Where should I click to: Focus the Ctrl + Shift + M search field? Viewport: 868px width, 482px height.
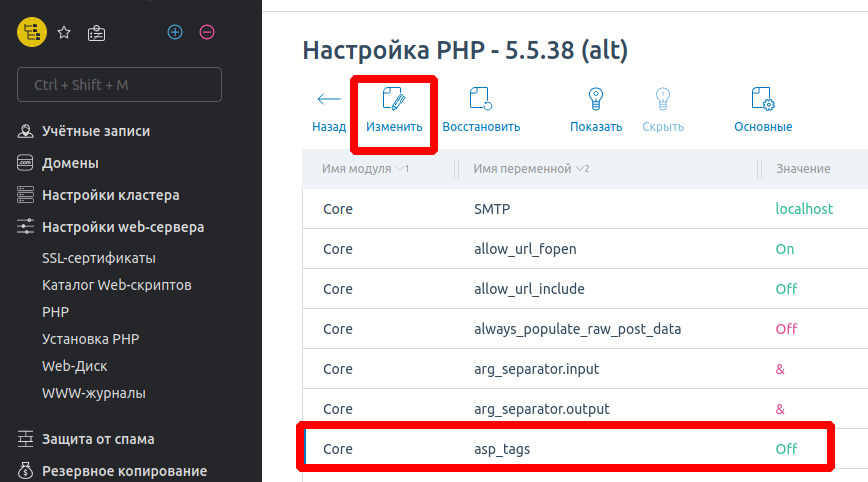pos(120,85)
